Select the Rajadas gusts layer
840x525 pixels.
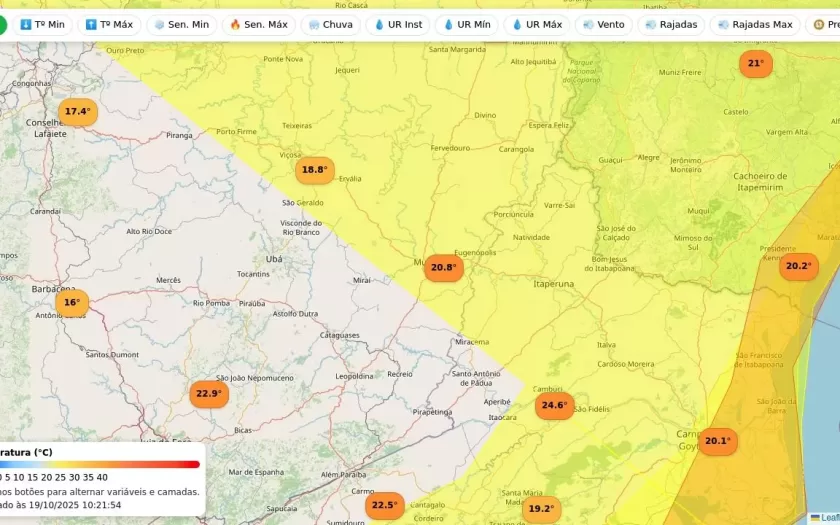point(672,24)
